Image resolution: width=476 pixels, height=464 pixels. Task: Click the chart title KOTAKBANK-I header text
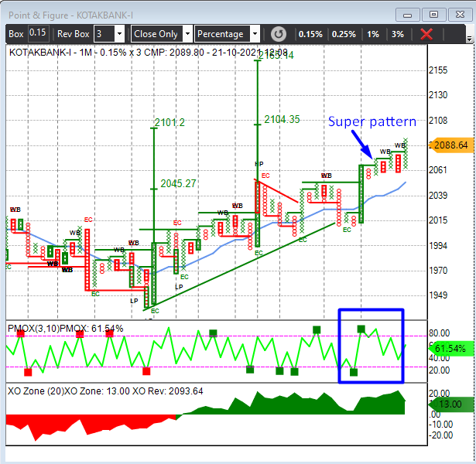[x=149, y=53]
